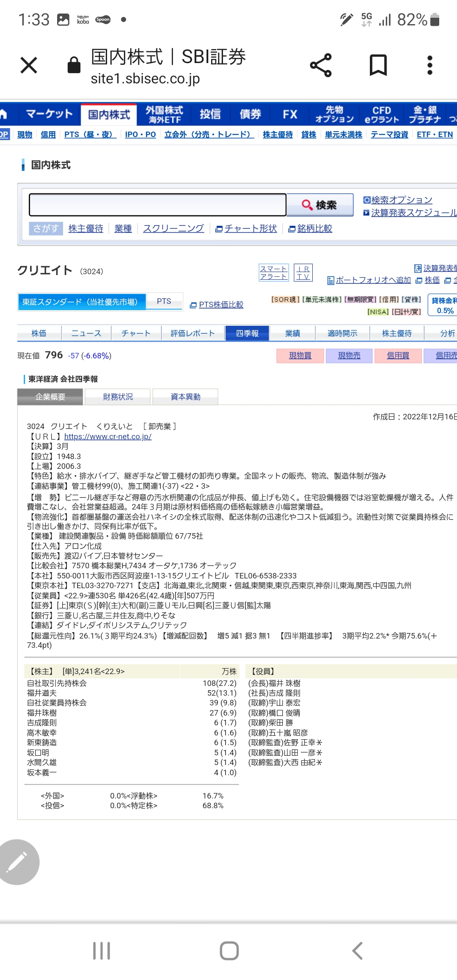Tap the Android back button

click(357, 951)
